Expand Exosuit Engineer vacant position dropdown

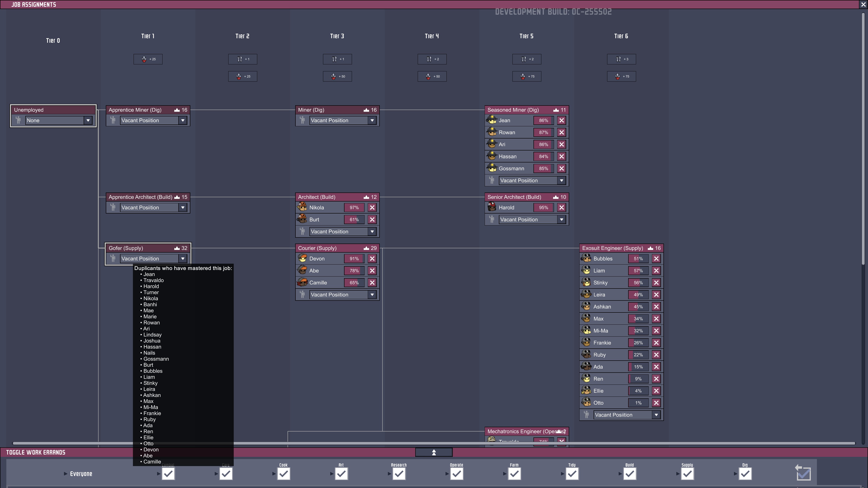click(656, 415)
